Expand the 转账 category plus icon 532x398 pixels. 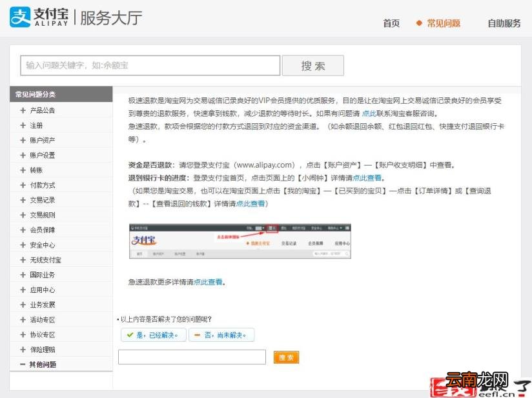[x=23, y=170]
